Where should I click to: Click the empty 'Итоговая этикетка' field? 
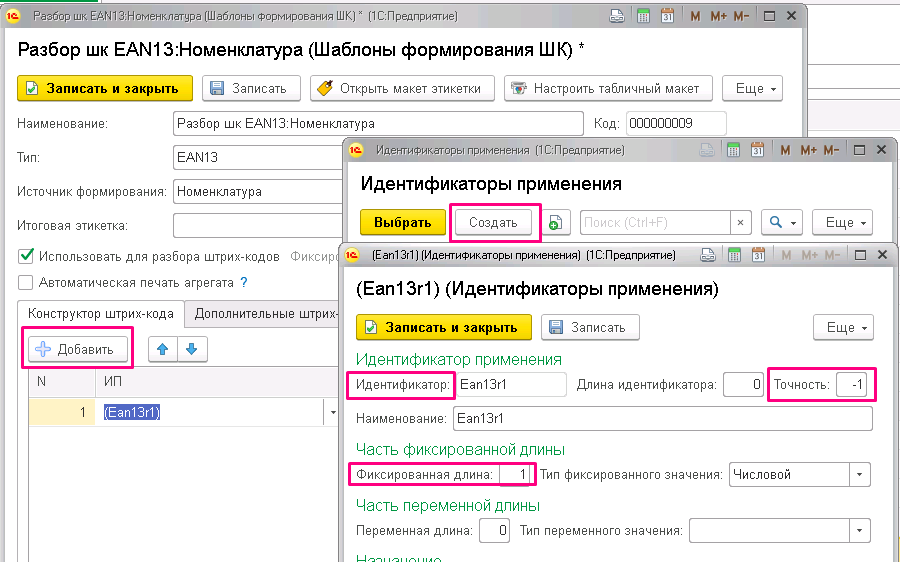[258, 226]
